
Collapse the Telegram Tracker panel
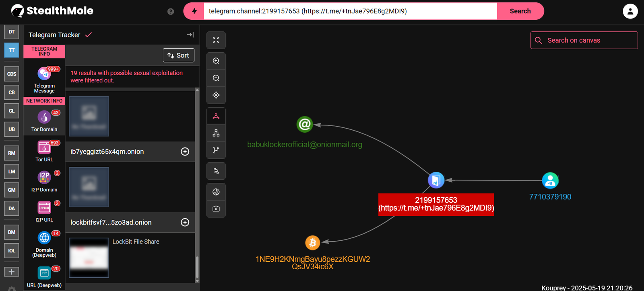click(x=190, y=35)
